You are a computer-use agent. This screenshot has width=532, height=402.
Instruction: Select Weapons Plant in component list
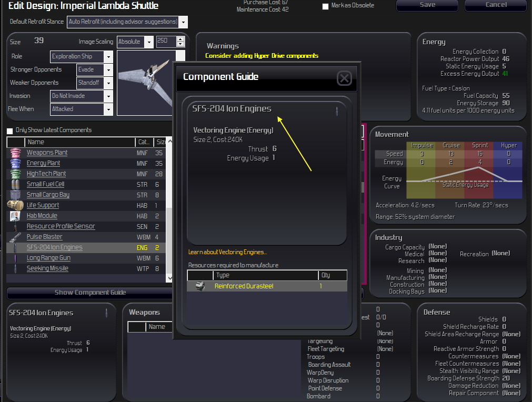[47, 153]
